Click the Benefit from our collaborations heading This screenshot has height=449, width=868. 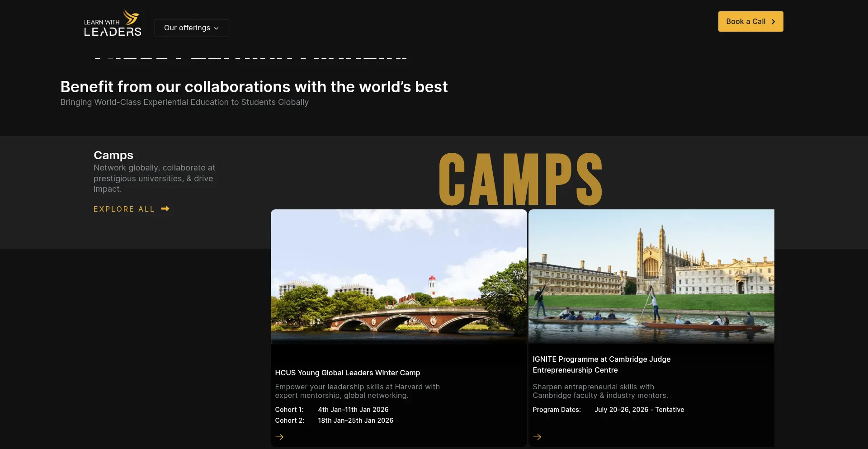[254, 87]
